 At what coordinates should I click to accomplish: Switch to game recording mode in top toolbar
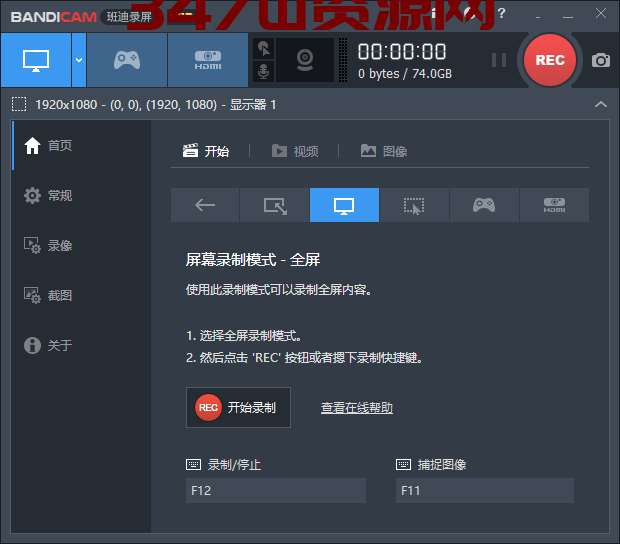click(x=127, y=60)
